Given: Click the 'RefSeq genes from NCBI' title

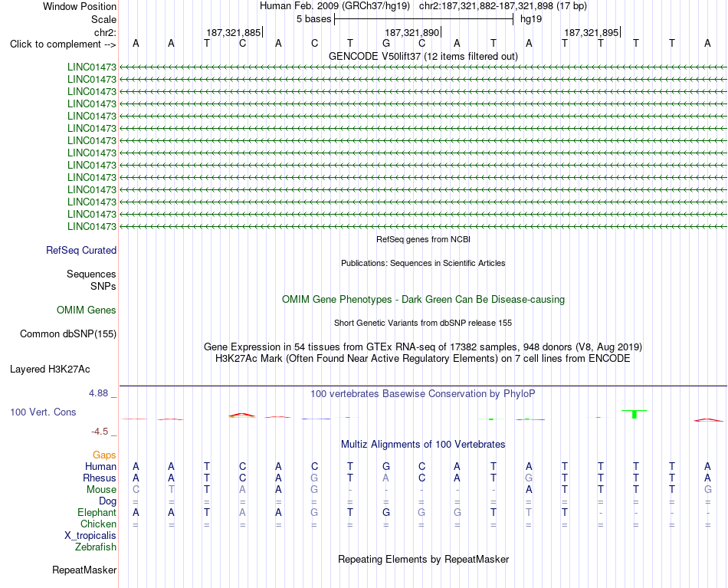Looking at the screenshot, I should 423,240.
